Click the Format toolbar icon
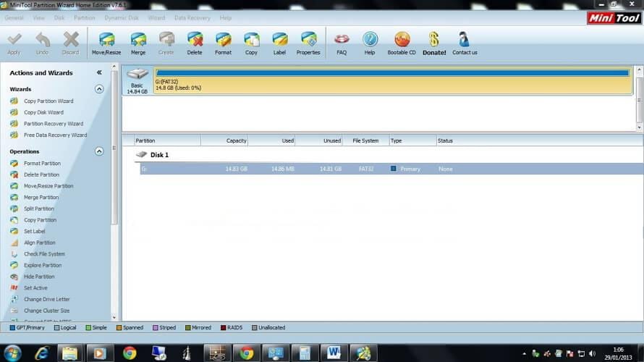Viewport: 644px width, 362px height. coord(223,39)
